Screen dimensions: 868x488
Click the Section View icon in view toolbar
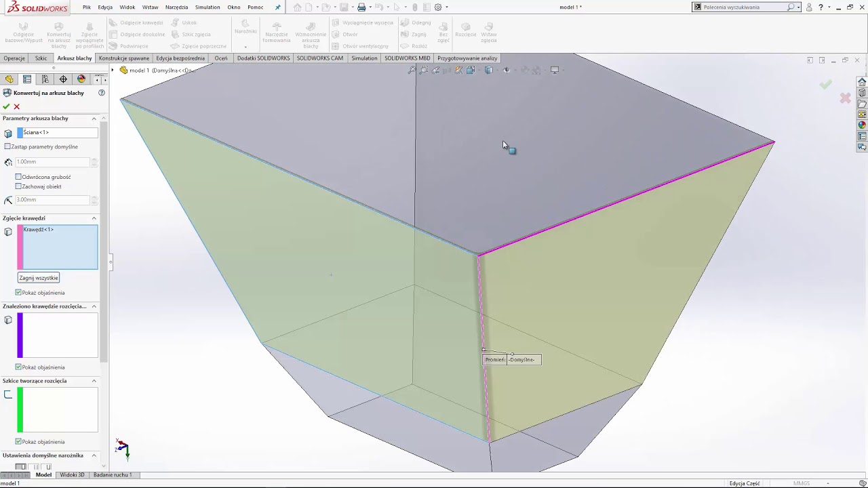[447, 70]
